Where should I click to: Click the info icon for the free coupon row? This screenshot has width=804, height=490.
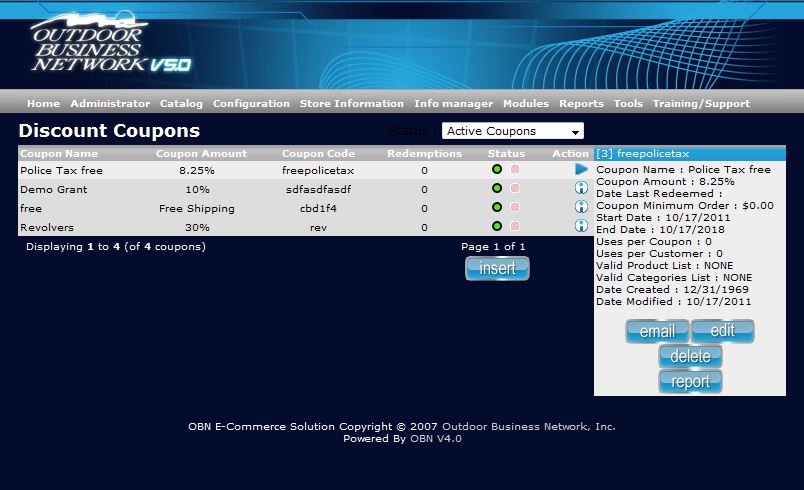[581, 208]
